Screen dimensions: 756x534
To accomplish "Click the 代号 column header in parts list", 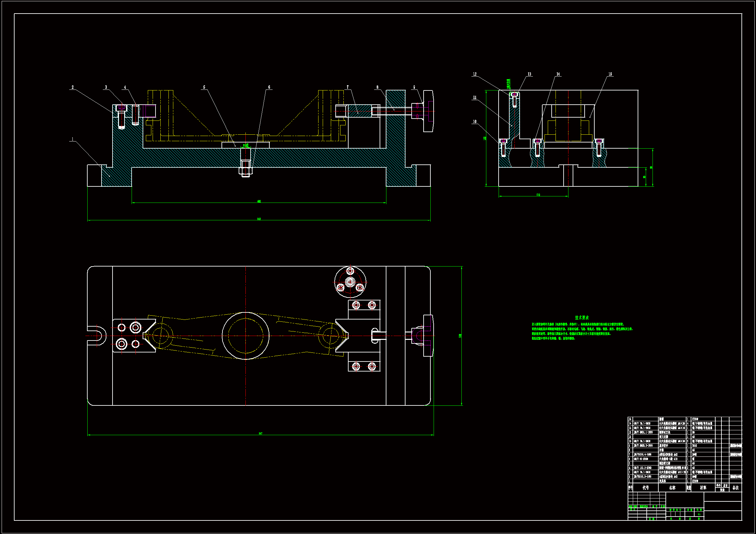I will pyautogui.click(x=646, y=488).
